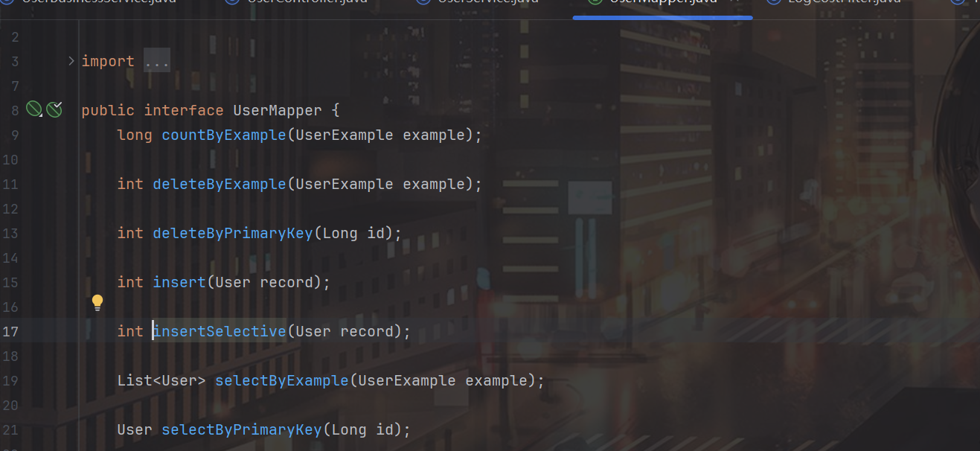Expand the folded import section chevron

tap(71, 61)
